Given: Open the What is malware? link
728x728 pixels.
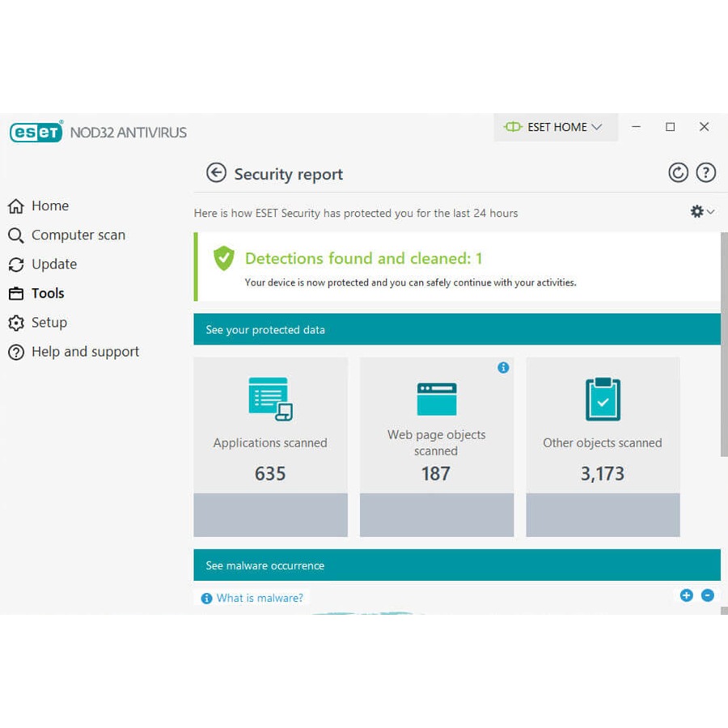Looking at the screenshot, I should click(260, 598).
